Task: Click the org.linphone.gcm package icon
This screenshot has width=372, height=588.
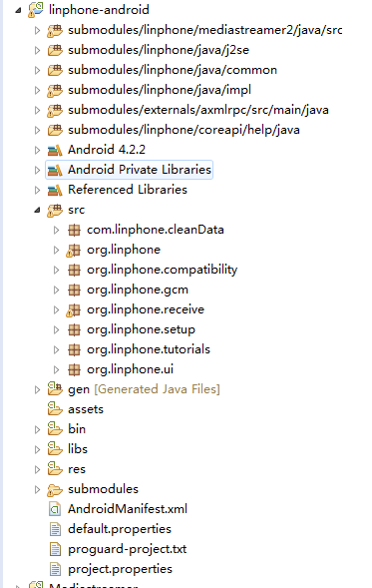Action: (x=74, y=290)
